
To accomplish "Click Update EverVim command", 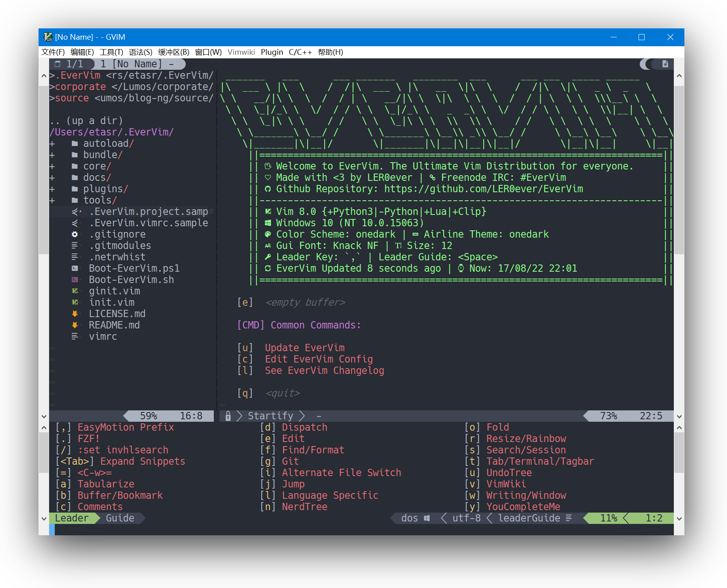I will [x=304, y=348].
